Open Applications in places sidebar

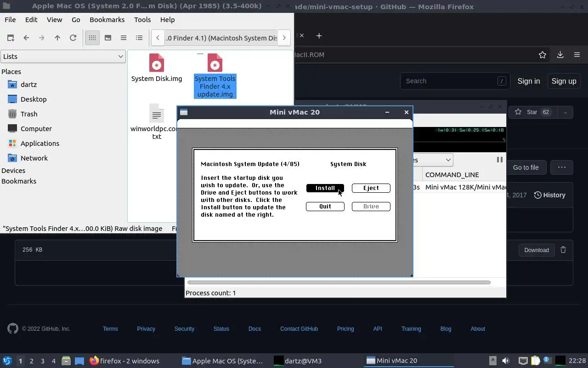pos(40,144)
